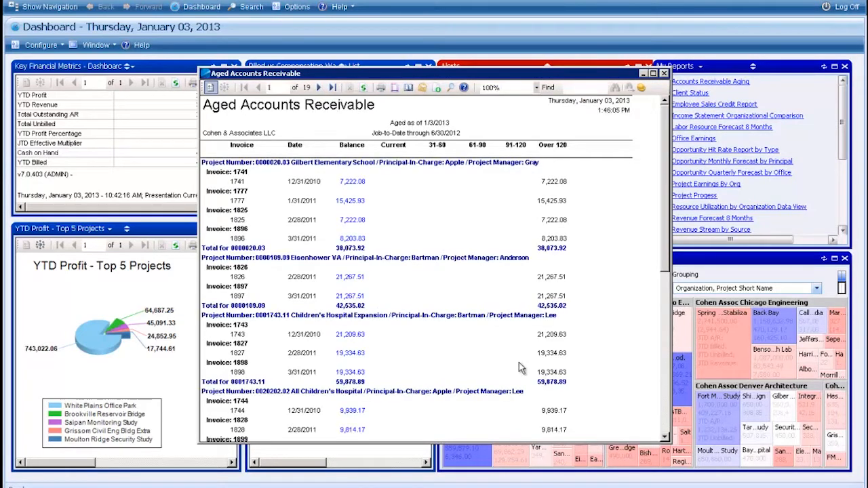The height and width of the screenshot is (488, 868).
Task: Open Employee Sales Credit Report link
Action: [x=714, y=104]
